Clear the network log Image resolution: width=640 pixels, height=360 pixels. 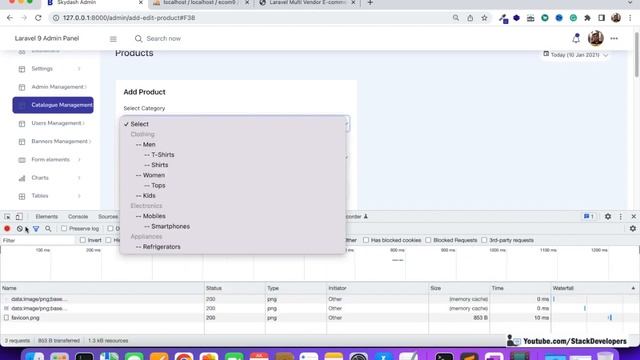click(19, 229)
